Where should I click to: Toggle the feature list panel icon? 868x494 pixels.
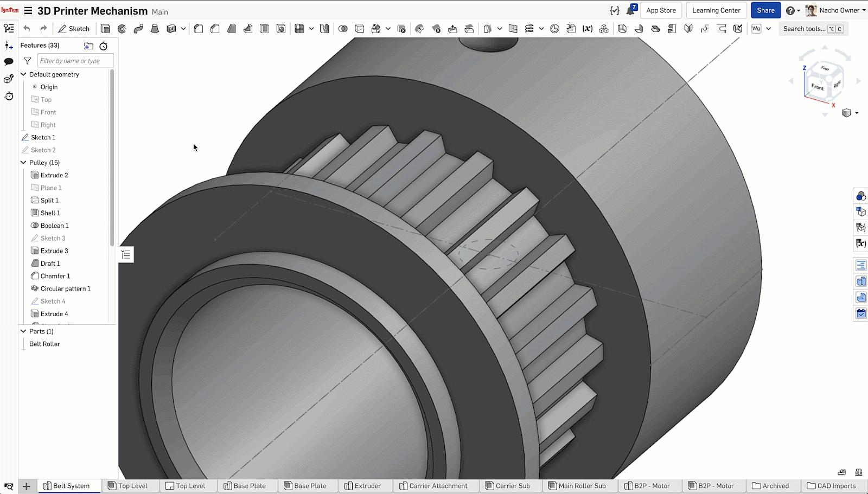pos(9,29)
